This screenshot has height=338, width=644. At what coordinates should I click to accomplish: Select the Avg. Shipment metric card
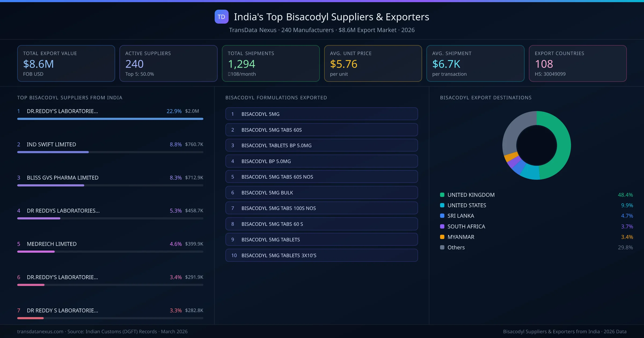point(475,63)
